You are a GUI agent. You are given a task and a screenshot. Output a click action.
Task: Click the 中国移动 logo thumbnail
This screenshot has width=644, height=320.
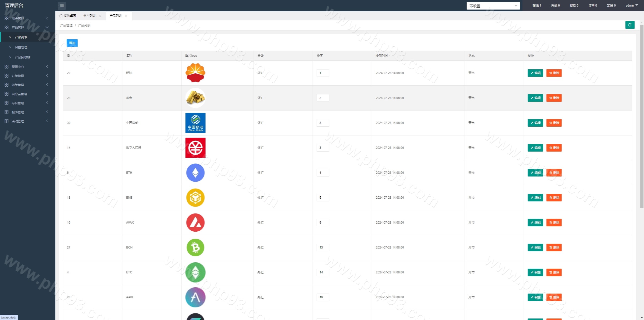[x=195, y=123]
